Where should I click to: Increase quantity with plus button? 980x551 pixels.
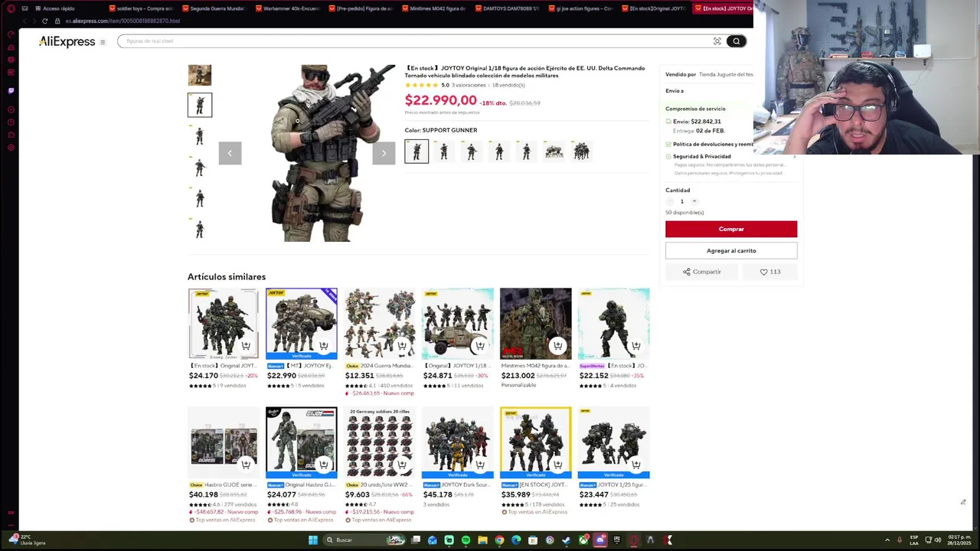point(694,201)
